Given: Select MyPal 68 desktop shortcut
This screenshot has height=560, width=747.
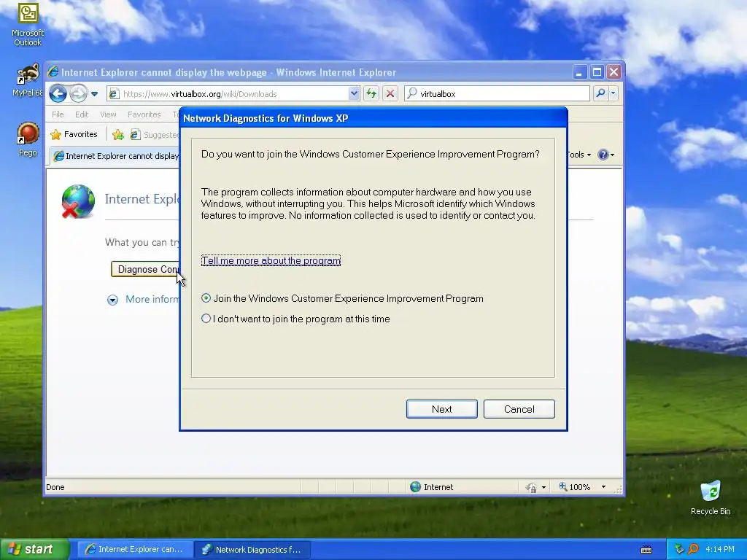Looking at the screenshot, I should 28,79.
